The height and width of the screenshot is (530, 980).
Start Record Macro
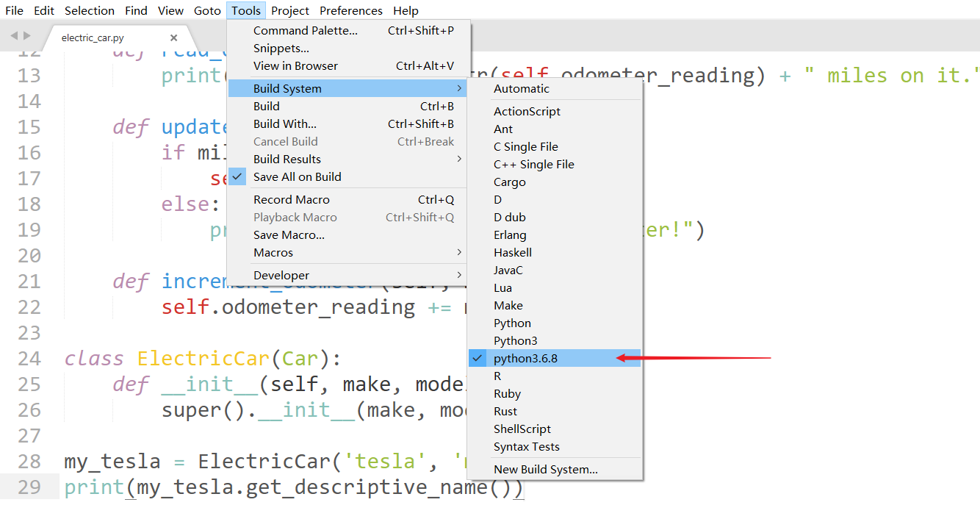[348, 199]
